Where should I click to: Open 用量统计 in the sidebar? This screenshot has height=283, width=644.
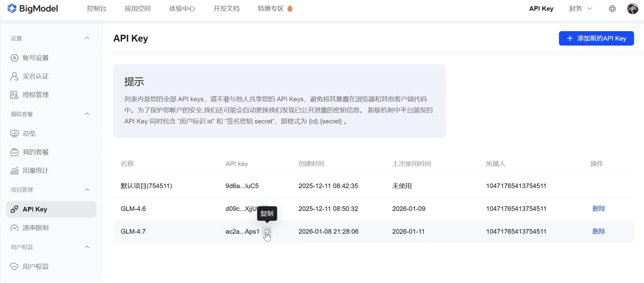(x=35, y=170)
